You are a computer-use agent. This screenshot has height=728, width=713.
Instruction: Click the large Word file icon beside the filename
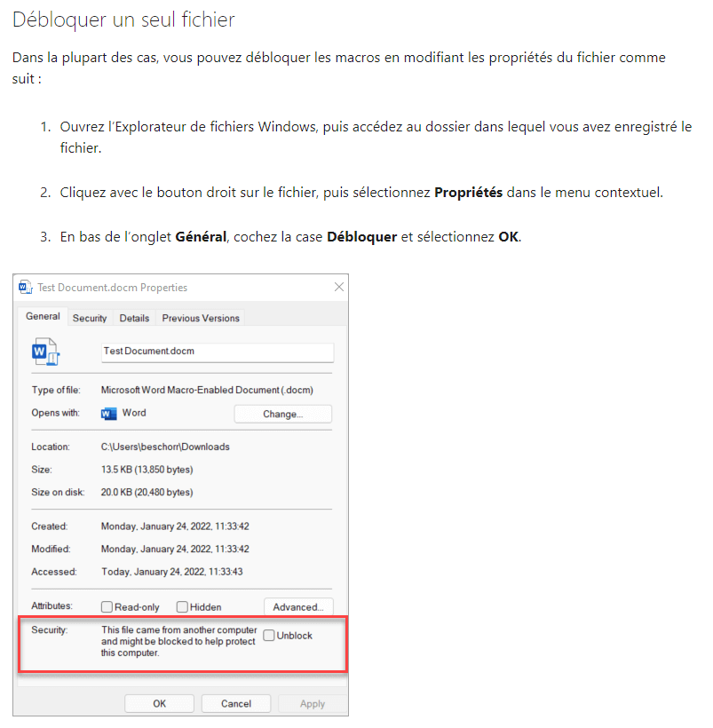[x=45, y=352]
